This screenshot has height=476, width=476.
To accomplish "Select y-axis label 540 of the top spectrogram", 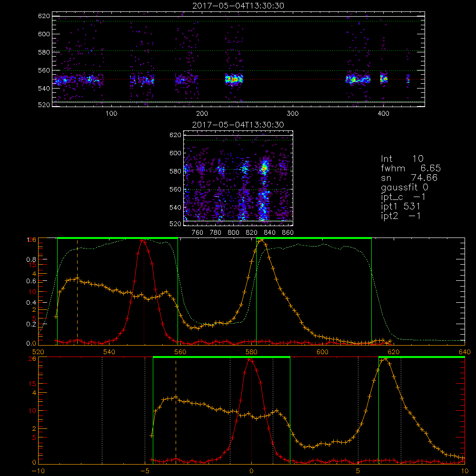I will (44, 89).
